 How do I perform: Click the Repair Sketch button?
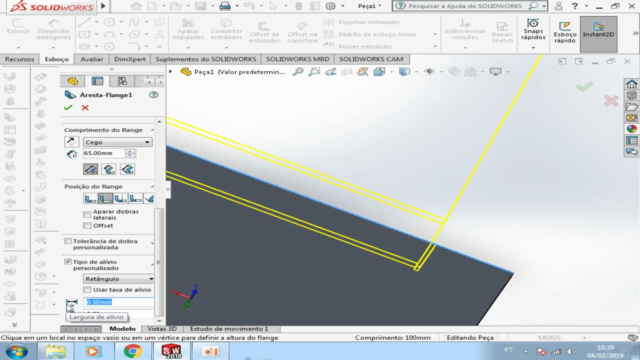502,32
